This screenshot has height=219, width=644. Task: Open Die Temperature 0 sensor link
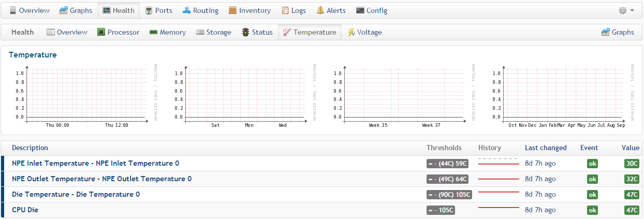[76, 194]
